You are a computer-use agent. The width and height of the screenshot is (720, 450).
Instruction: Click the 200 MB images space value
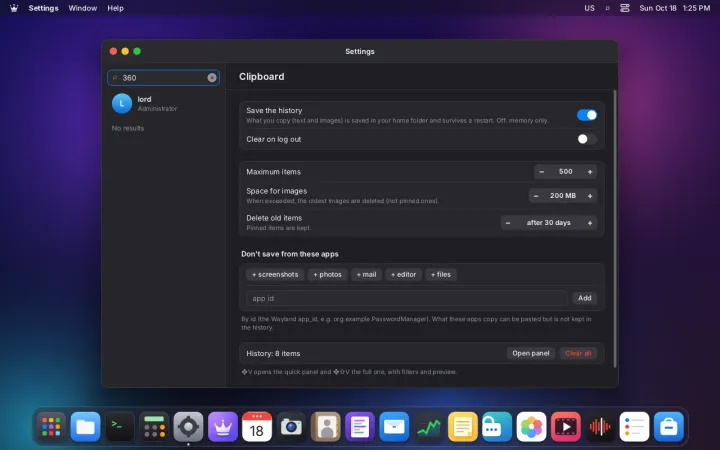point(563,196)
